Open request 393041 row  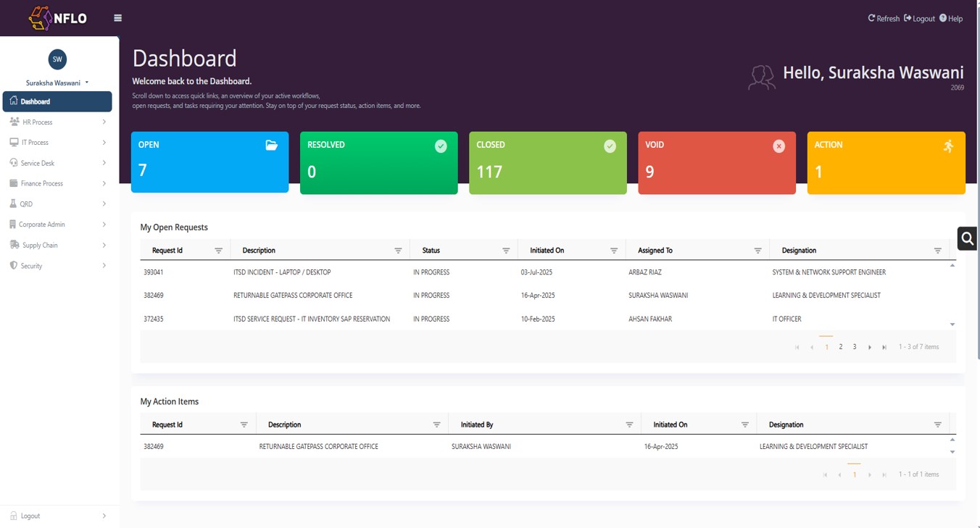pos(153,272)
